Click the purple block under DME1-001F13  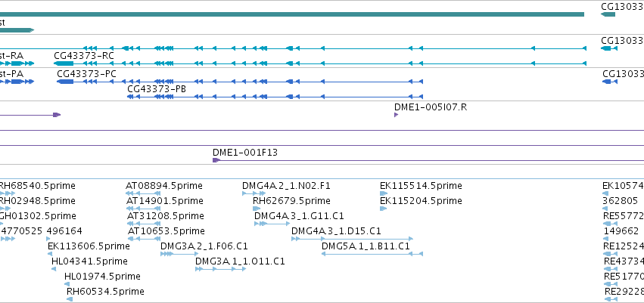point(216,160)
